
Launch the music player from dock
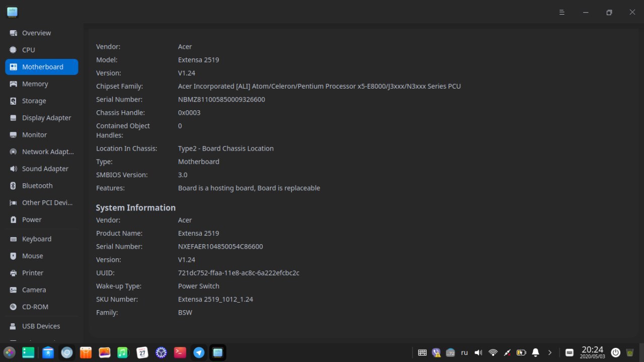[123, 352]
